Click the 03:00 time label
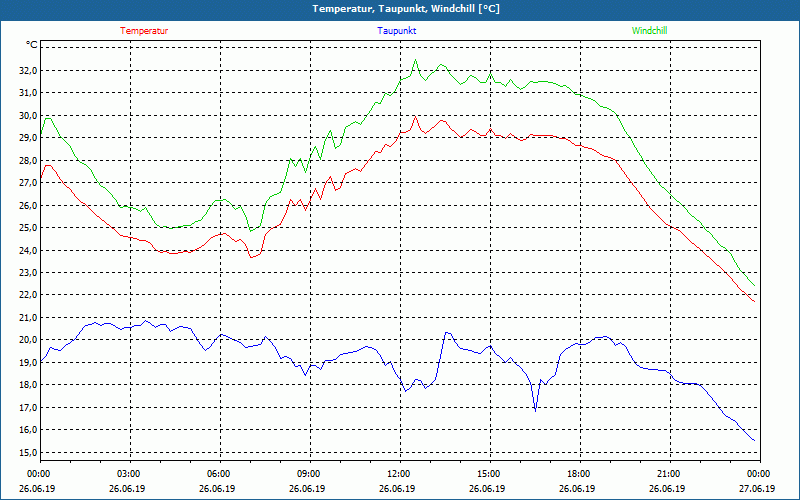The image size is (800, 500). coord(129,474)
